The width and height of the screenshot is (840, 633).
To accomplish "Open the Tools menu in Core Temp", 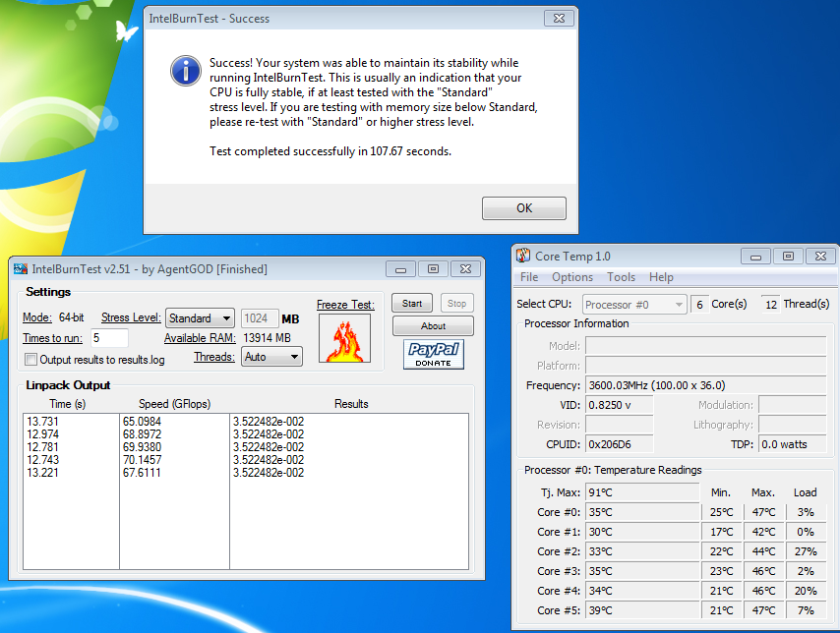I will [621, 277].
